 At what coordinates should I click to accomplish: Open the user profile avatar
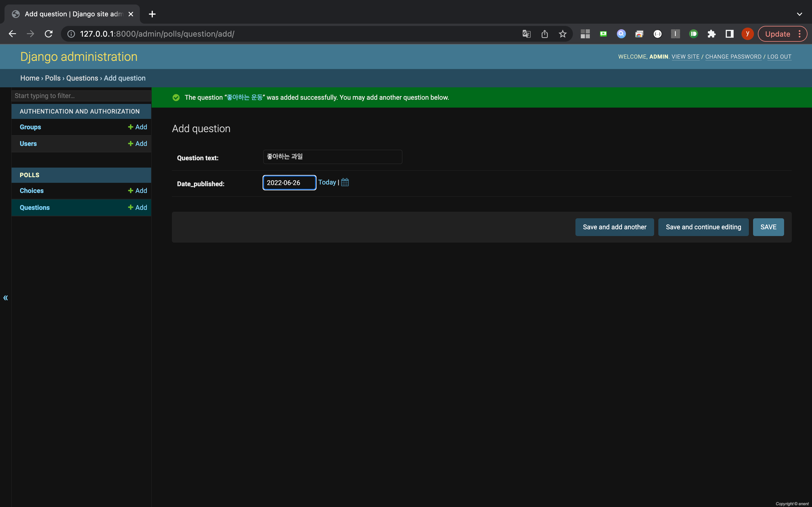[747, 34]
